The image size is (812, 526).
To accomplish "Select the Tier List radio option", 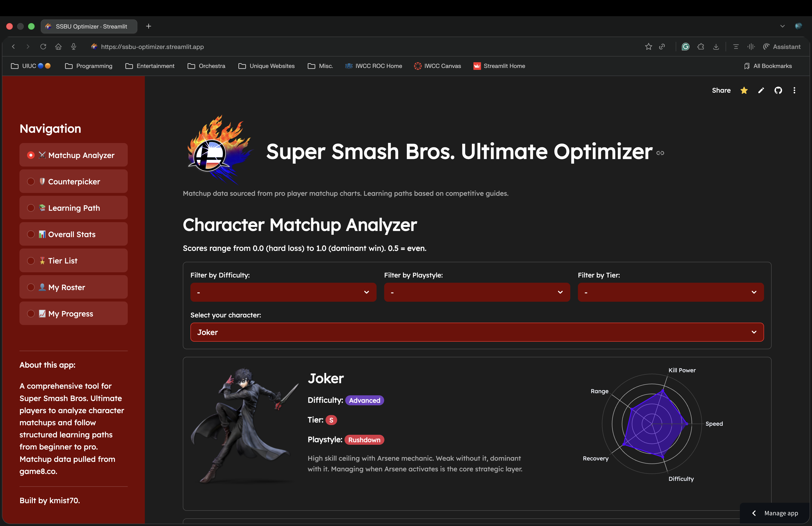I will pyautogui.click(x=73, y=261).
